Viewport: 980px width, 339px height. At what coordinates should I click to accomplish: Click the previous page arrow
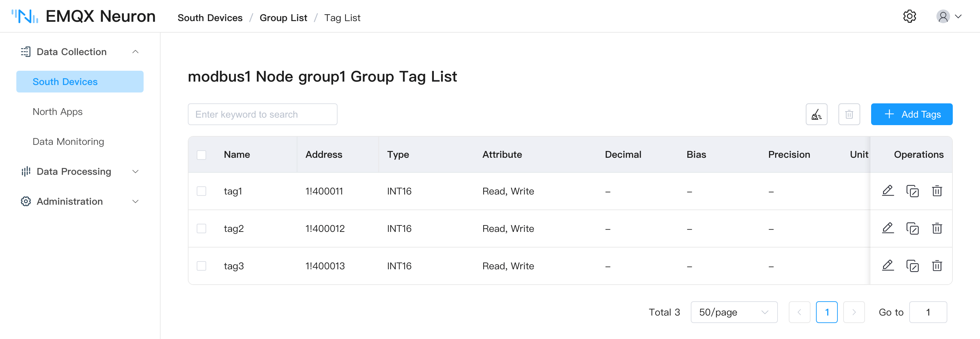(x=799, y=312)
